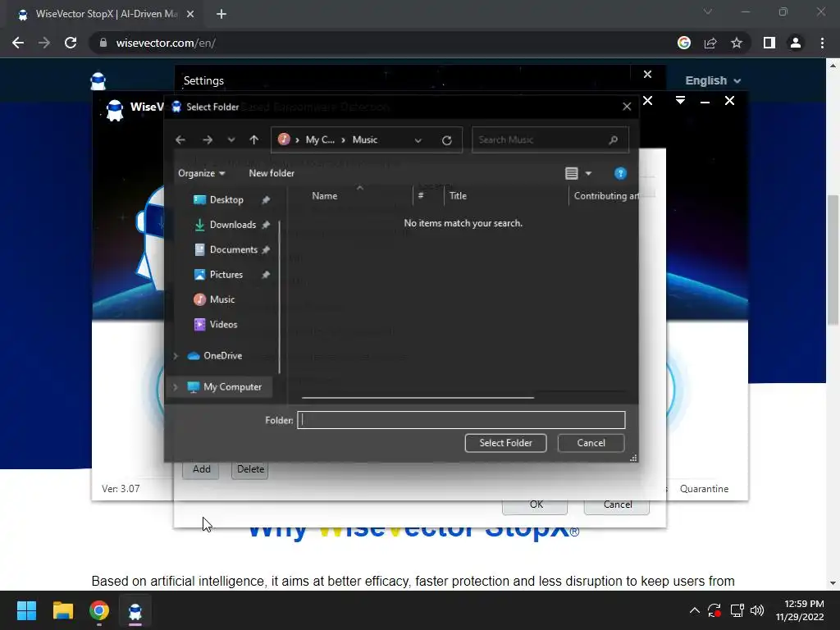This screenshot has height=630, width=840.
Task: Sort by Contributing artists column
Action: pos(605,196)
